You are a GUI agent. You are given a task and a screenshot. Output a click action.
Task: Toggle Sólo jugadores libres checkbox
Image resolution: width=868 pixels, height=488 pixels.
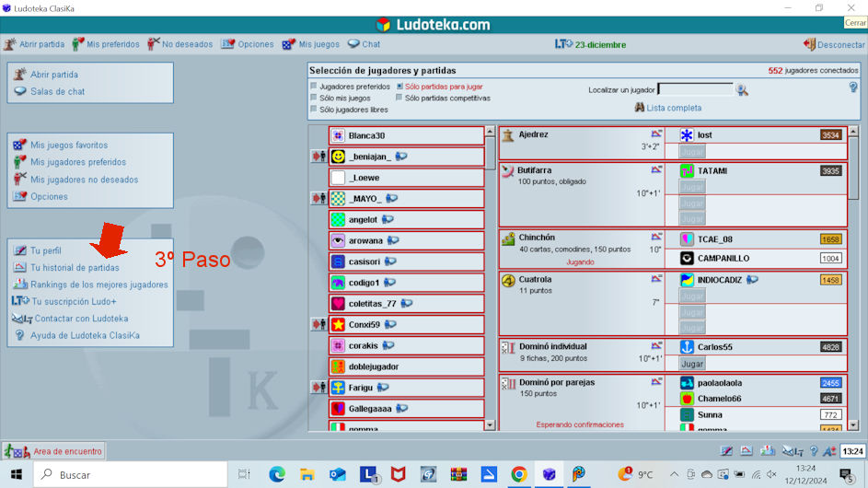click(314, 110)
